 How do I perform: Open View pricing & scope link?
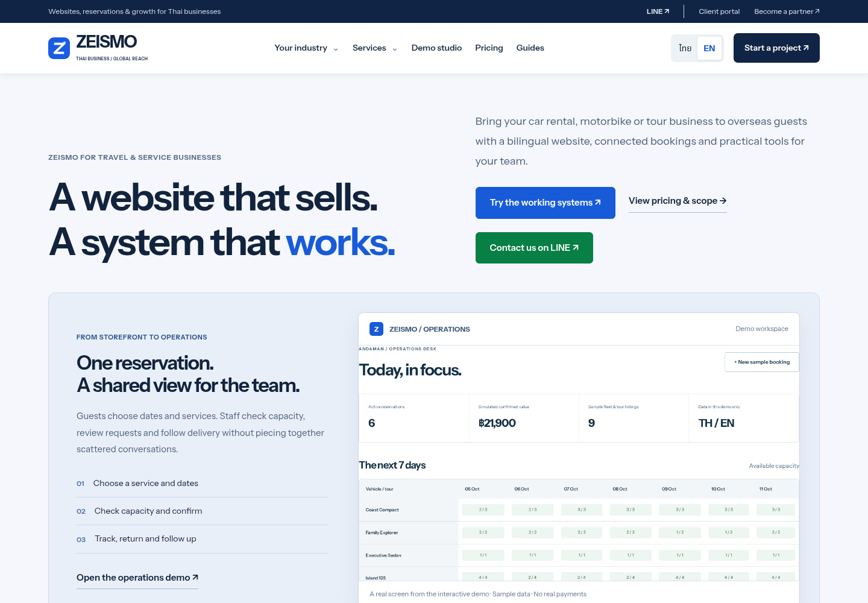click(678, 201)
